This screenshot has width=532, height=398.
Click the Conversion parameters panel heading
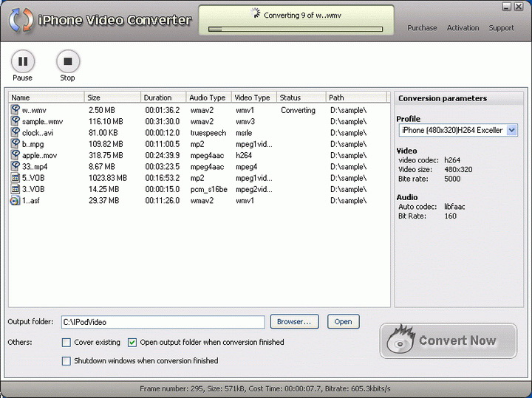tap(443, 99)
